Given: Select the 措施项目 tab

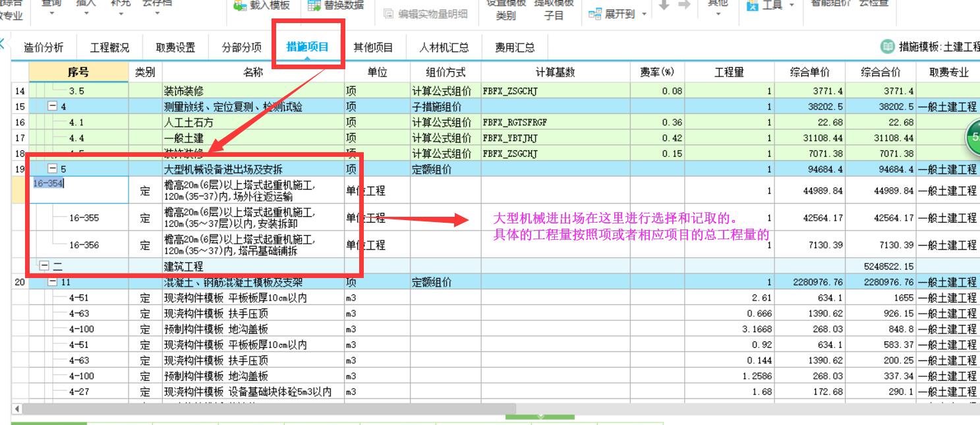Looking at the screenshot, I should click(308, 47).
